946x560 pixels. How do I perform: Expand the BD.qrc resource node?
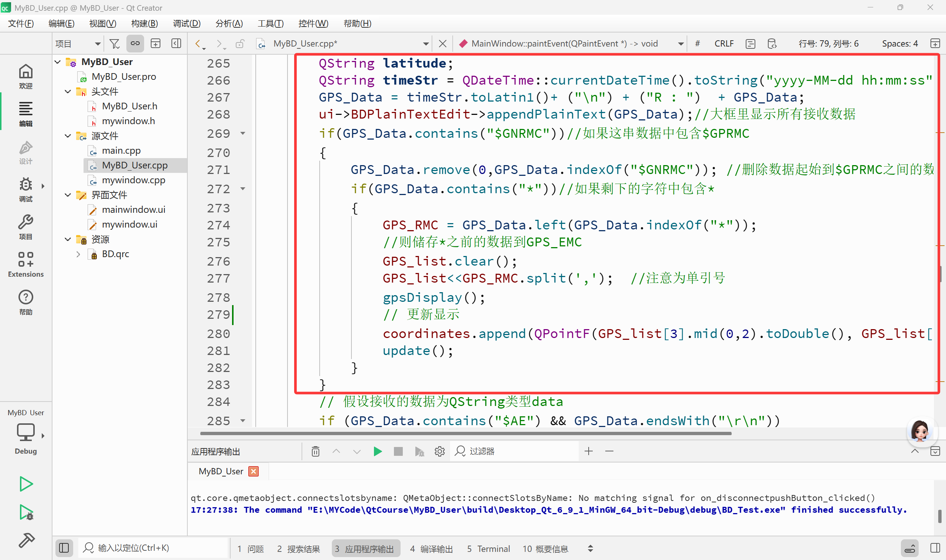click(78, 254)
